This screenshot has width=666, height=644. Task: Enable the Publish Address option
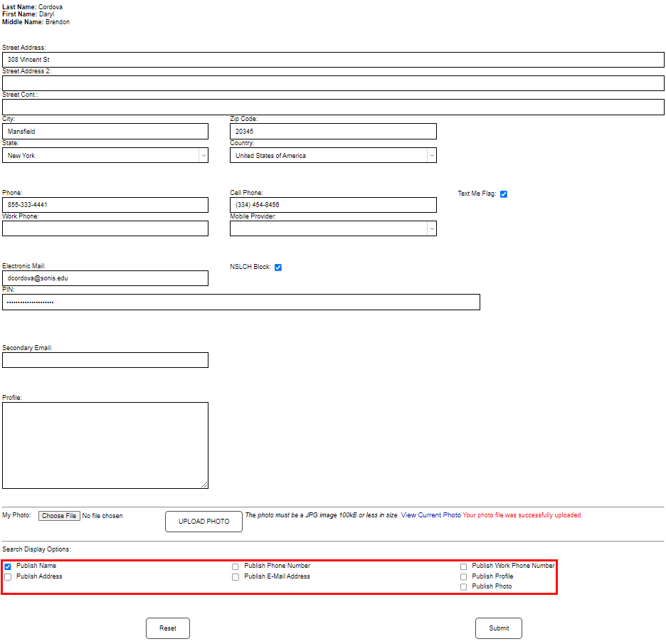click(7, 576)
